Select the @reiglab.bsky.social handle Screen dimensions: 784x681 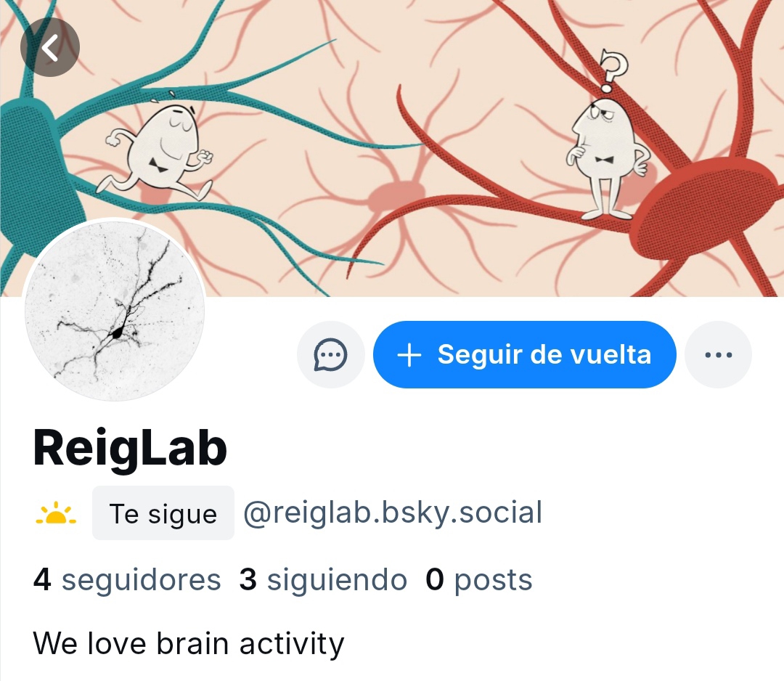[393, 513]
